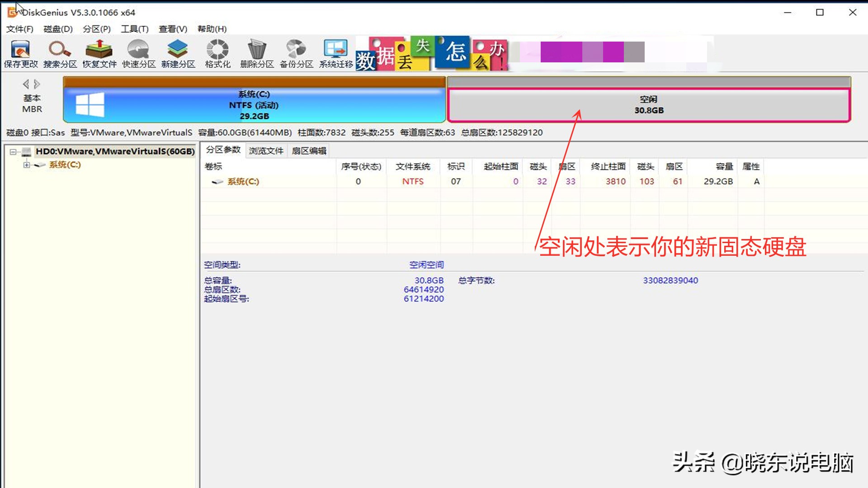Open the 格式化 format tool

pyautogui.click(x=217, y=53)
